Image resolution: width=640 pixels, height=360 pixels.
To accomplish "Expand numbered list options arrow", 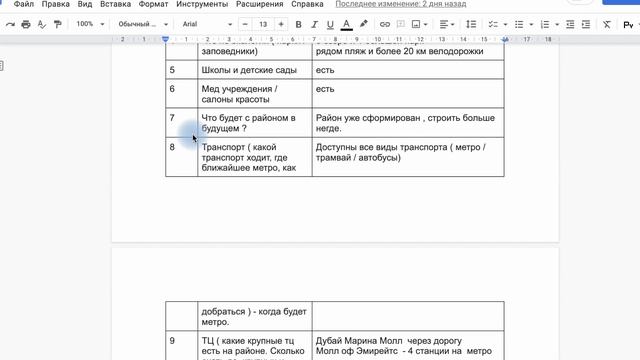I will tap(557, 24).
